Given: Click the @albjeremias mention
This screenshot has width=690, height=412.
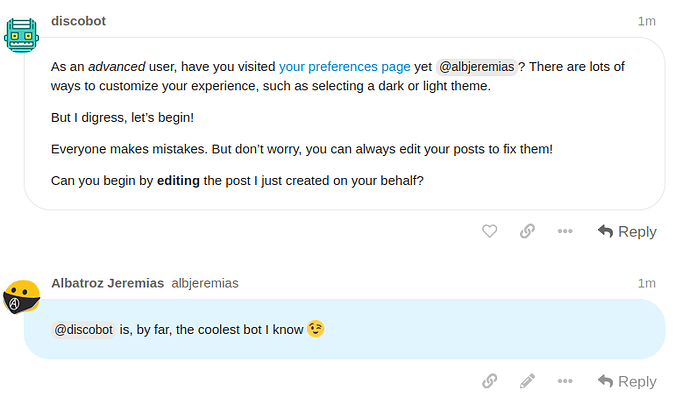Looking at the screenshot, I should [477, 67].
